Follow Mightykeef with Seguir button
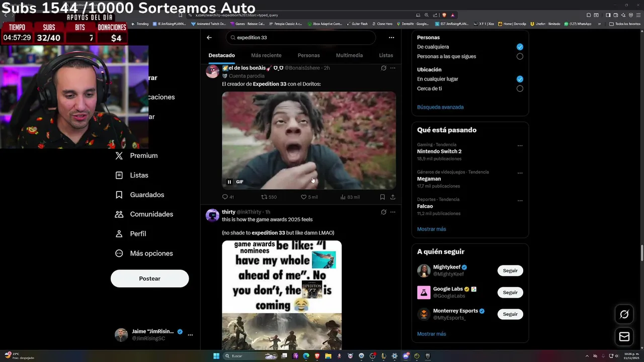 [x=510, y=270]
